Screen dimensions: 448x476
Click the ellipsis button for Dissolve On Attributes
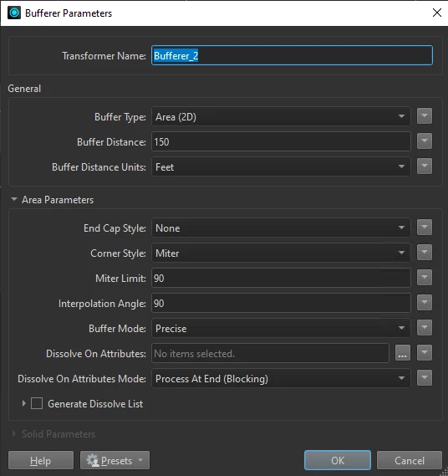[403, 353]
